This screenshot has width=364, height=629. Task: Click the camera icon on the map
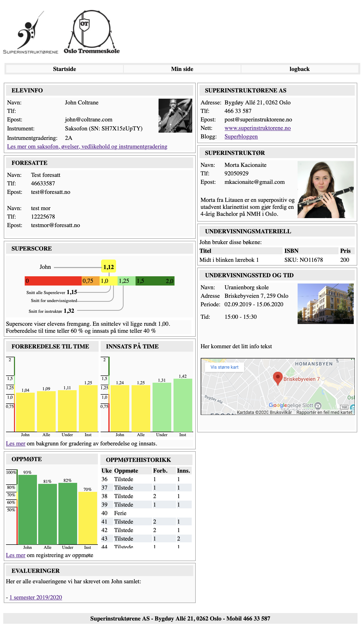click(x=318, y=405)
